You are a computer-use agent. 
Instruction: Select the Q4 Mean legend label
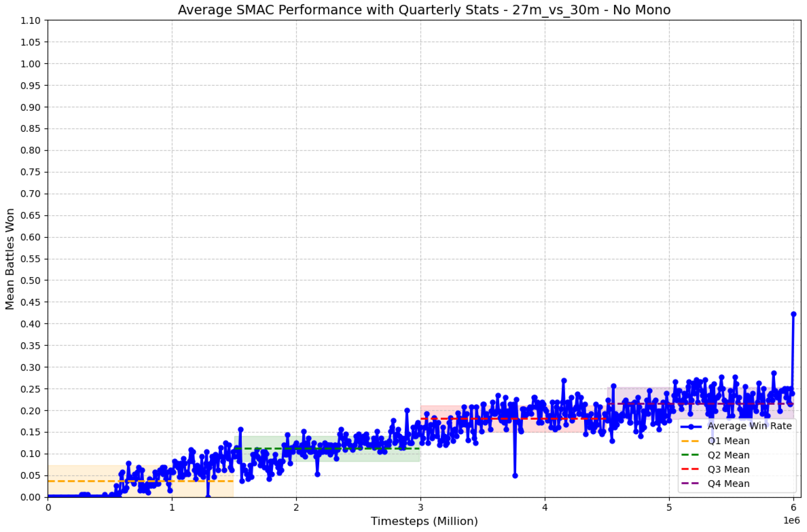[x=728, y=483]
